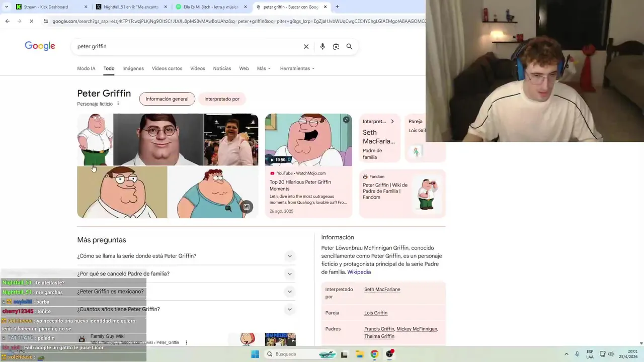This screenshot has width=644, height=362.
Task: Open the Interpretado por Seth MacFarlane card
Action: pos(380,138)
